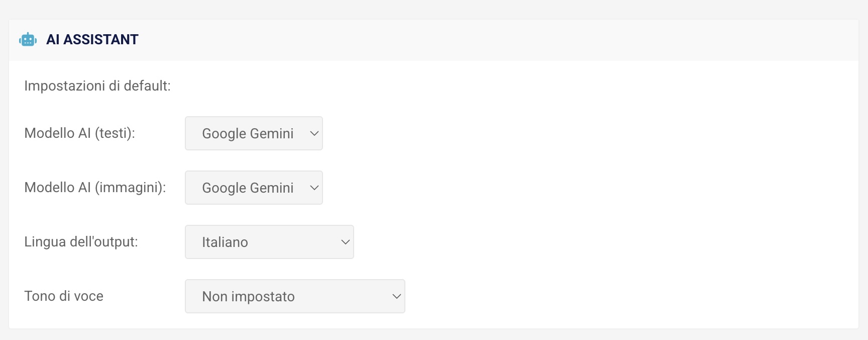
Task: Click the robot icon beside AI ASSISTANT
Action: click(x=28, y=39)
